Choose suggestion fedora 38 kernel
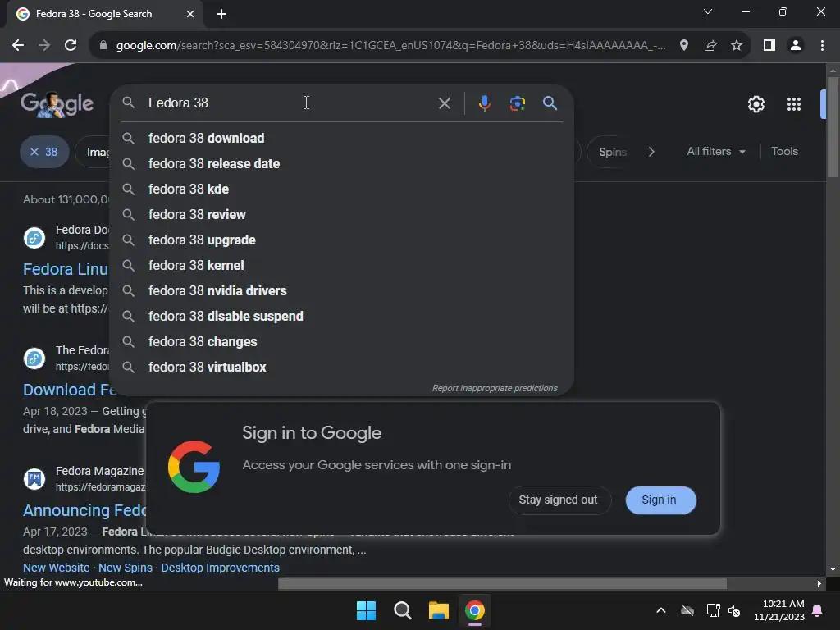The image size is (840, 630). [342, 265]
